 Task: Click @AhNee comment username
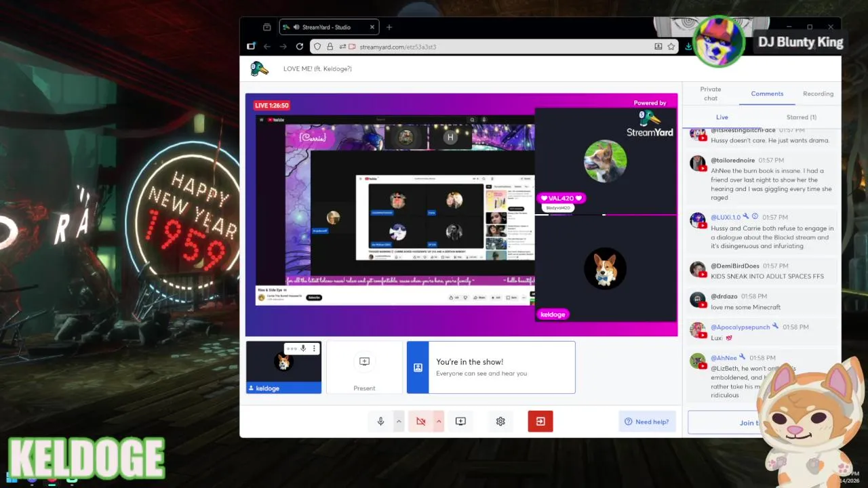(x=724, y=358)
